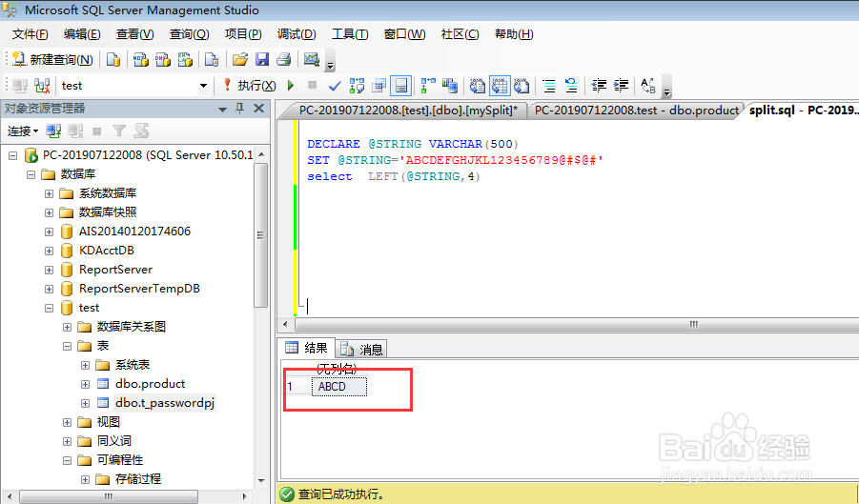The image size is (859, 504).
Task: Collapse the test database node
Action: pyautogui.click(x=49, y=308)
